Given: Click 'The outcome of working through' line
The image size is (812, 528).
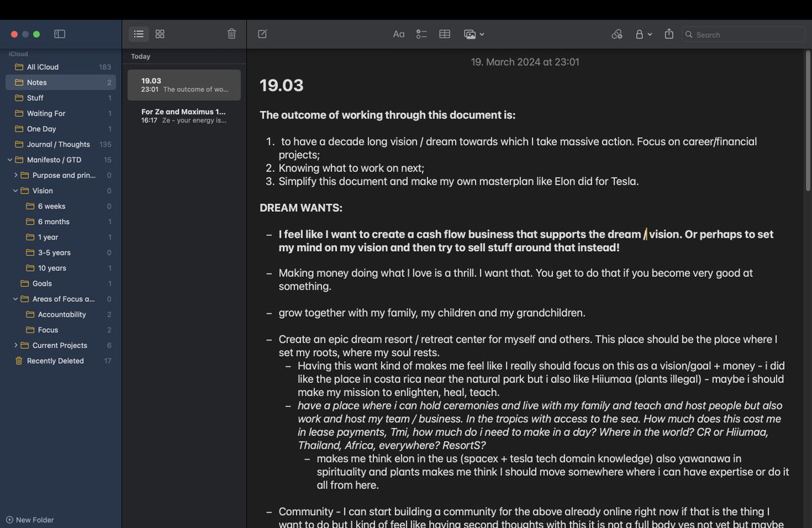Looking at the screenshot, I should (x=388, y=115).
